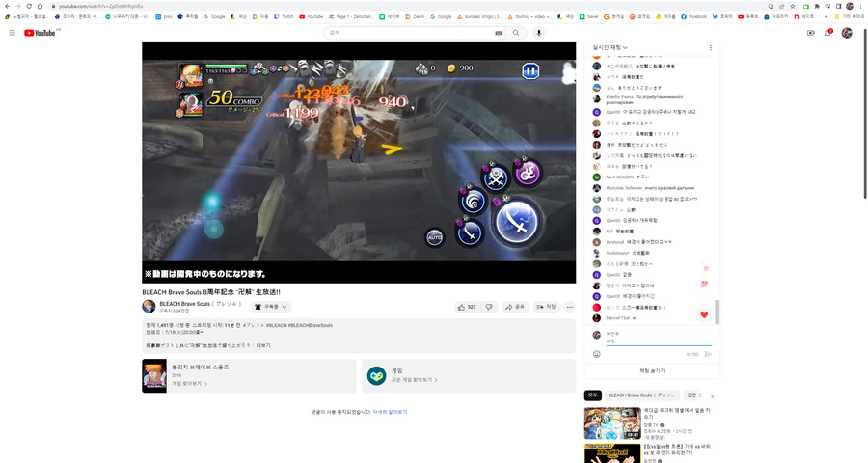Click the YouTube search input field
The image size is (868, 463).
pos(410,33)
